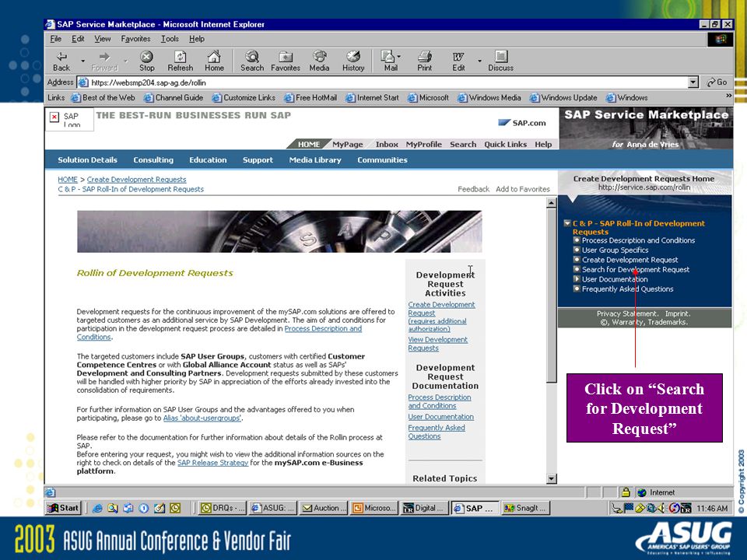Open the MyProfile tab
This screenshot has height=560, width=747.
[423, 145]
